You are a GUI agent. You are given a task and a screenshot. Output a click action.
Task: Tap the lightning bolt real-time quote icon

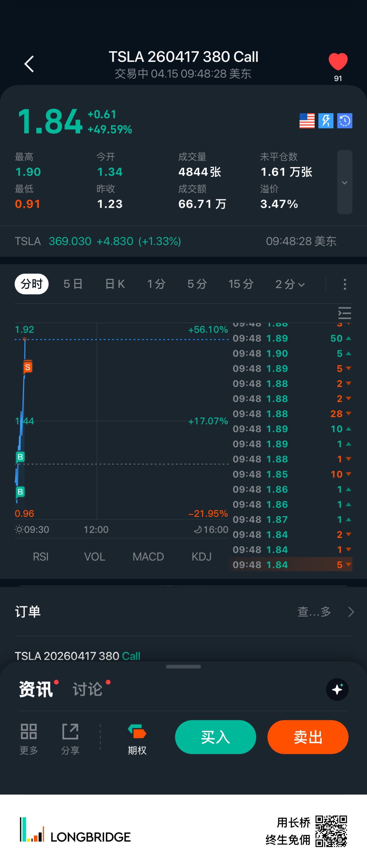point(326,121)
